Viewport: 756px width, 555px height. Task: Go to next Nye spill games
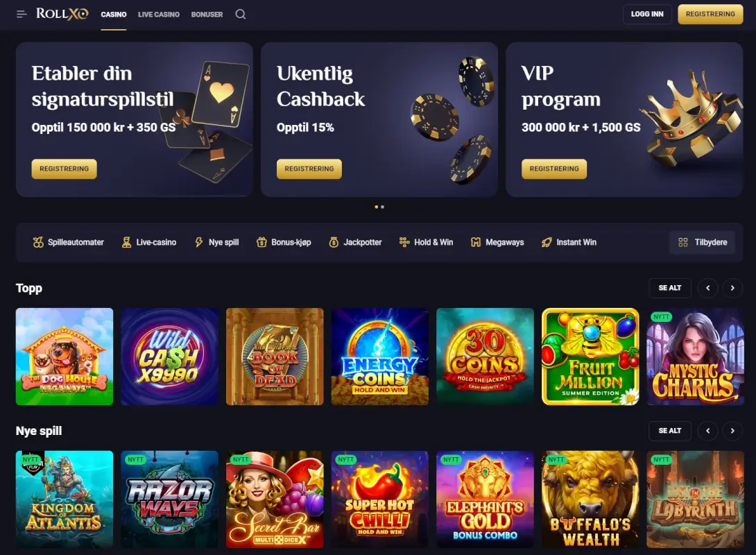point(732,431)
